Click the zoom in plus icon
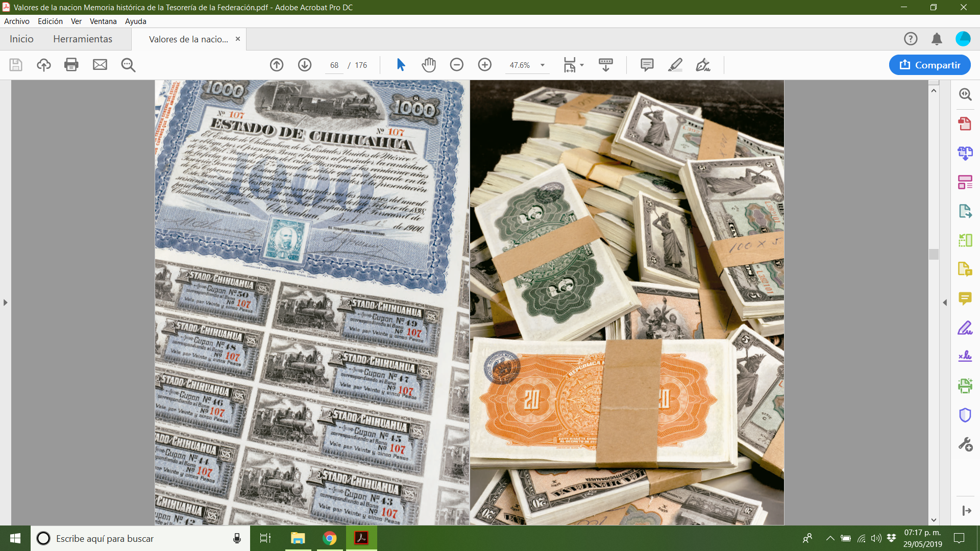 (485, 65)
